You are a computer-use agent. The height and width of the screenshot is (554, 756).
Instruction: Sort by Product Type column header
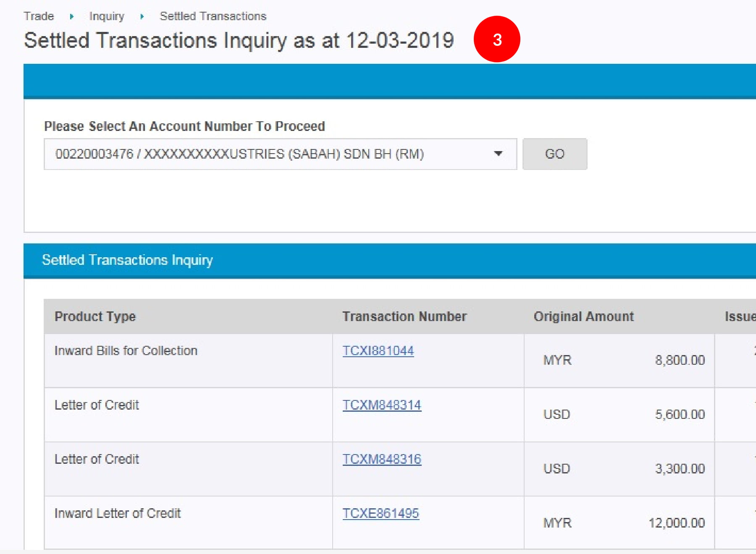pyautogui.click(x=95, y=316)
